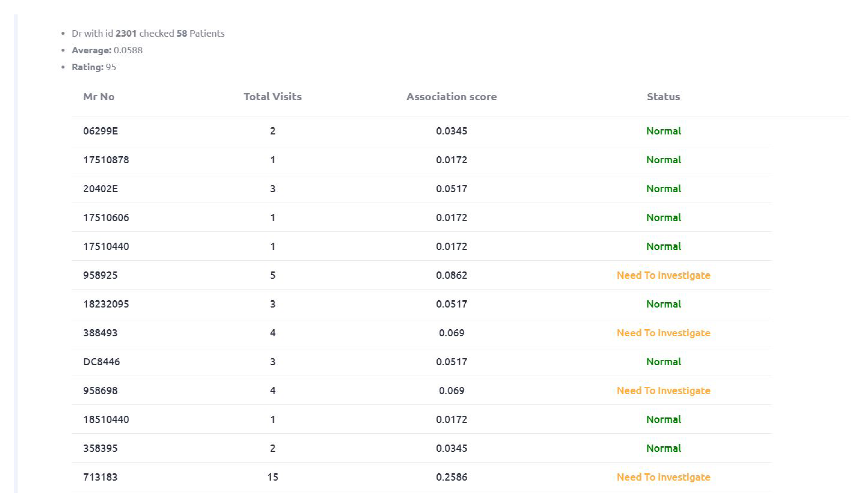Click the doctor id 2301 text

point(126,34)
